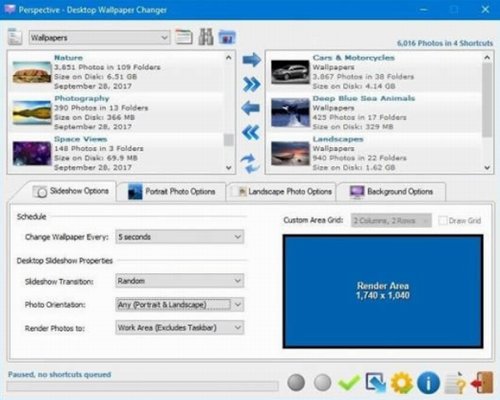Click the double left arrows icon

point(251,133)
